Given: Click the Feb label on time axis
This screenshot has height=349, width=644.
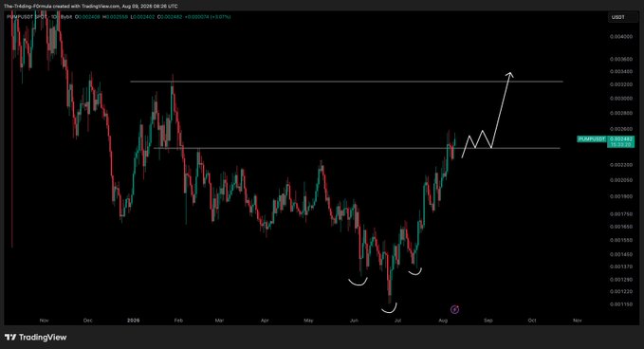Looking at the screenshot, I should [x=178, y=321].
